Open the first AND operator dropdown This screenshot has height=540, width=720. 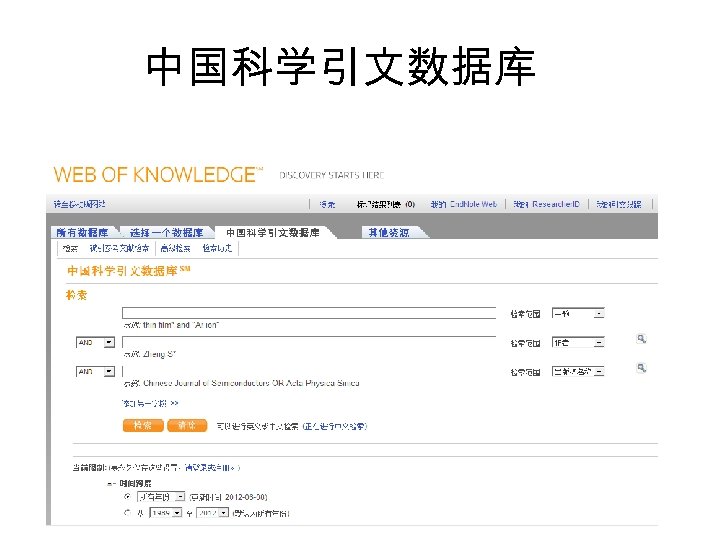pyautogui.click(x=95, y=343)
